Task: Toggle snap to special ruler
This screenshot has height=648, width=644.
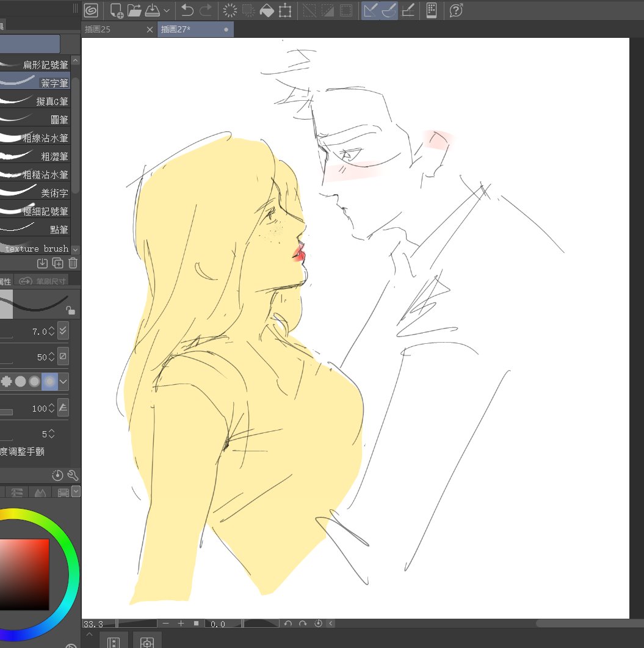Action: pos(389,10)
